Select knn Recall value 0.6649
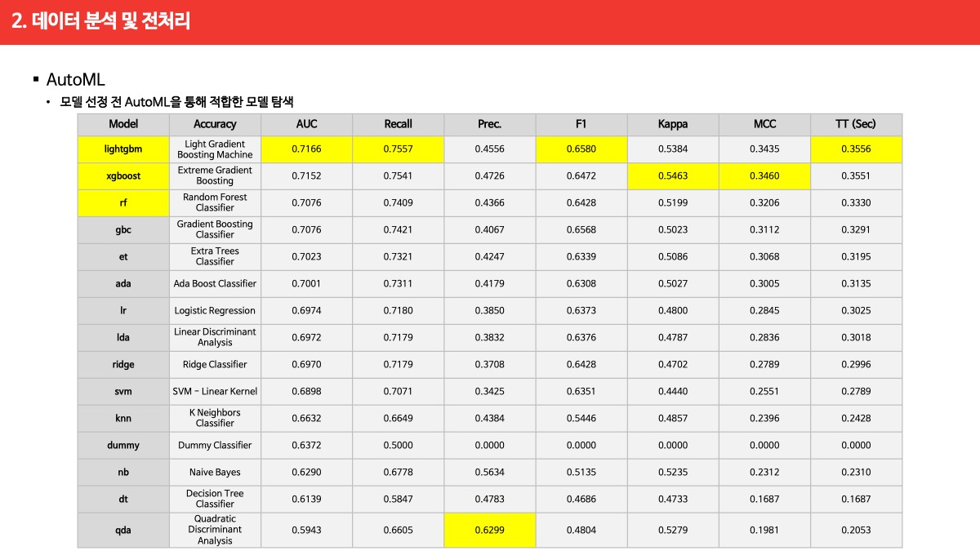The height and width of the screenshot is (551, 980). (x=398, y=418)
